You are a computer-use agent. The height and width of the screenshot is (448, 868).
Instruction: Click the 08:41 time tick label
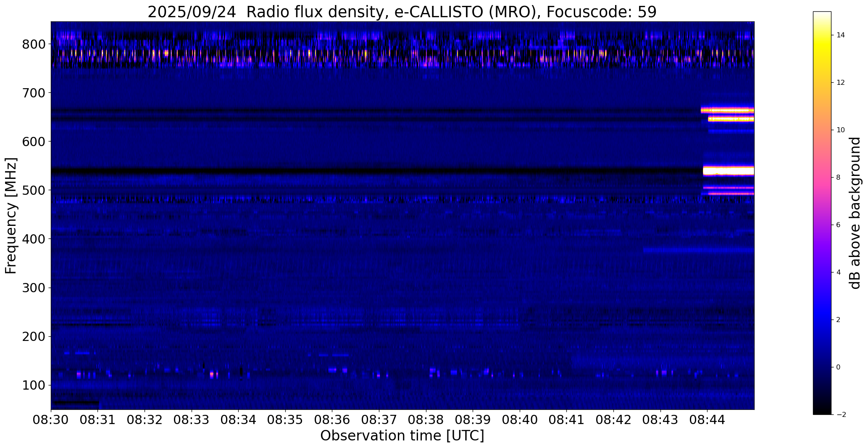(567, 420)
